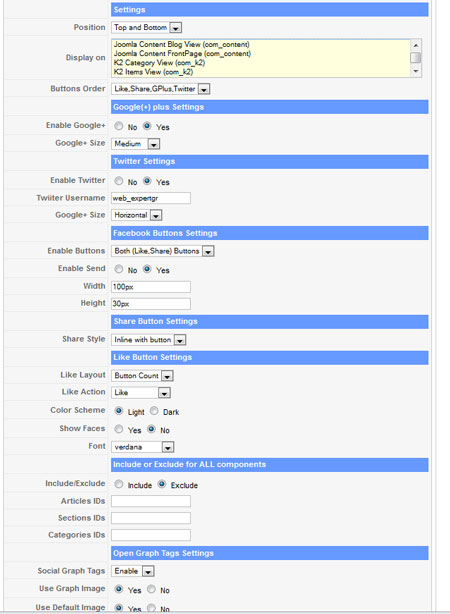The width and height of the screenshot is (450, 614).
Task: Click the Facebook Buttons Settings header
Action: coord(269,233)
